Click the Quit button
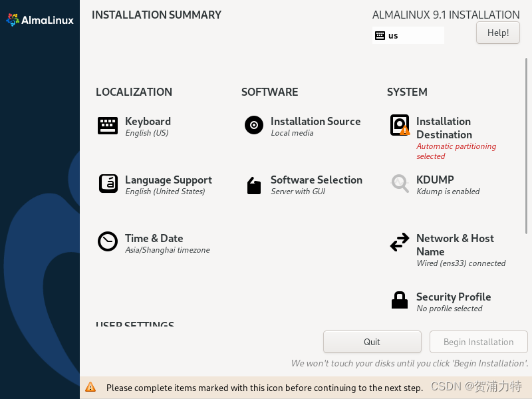Screen dimensions: 532x399 click(x=372, y=342)
